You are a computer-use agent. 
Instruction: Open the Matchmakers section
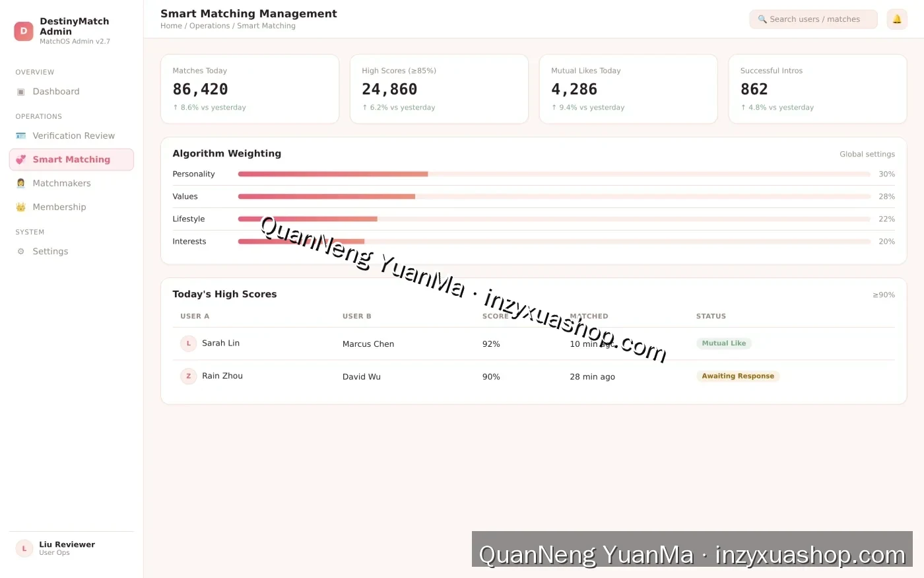pos(71,184)
